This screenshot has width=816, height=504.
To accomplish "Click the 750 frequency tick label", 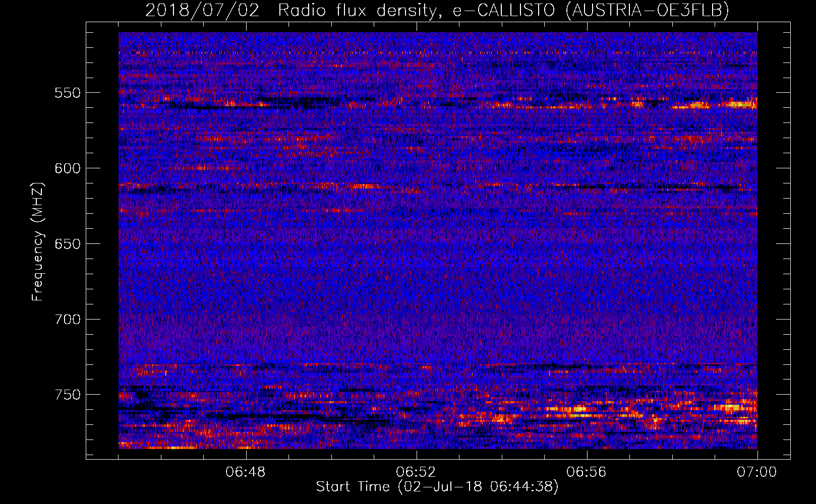I will click(x=68, y=395).
